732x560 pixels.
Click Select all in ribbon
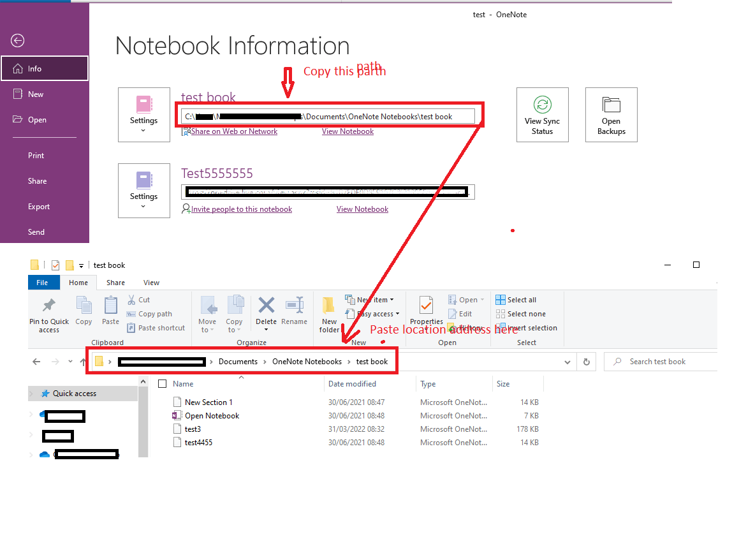(x=516, y=300)
